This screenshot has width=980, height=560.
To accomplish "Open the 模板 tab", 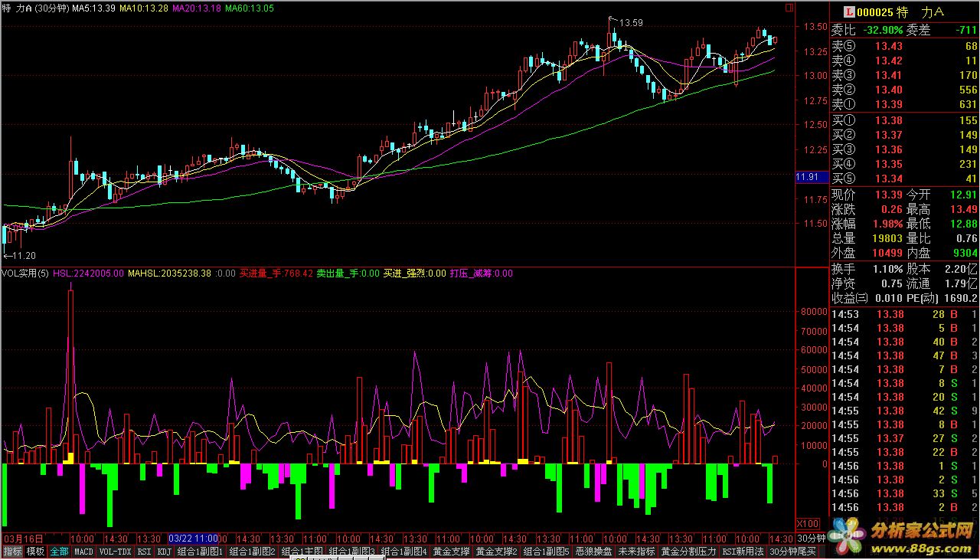I will coord(35,551).
